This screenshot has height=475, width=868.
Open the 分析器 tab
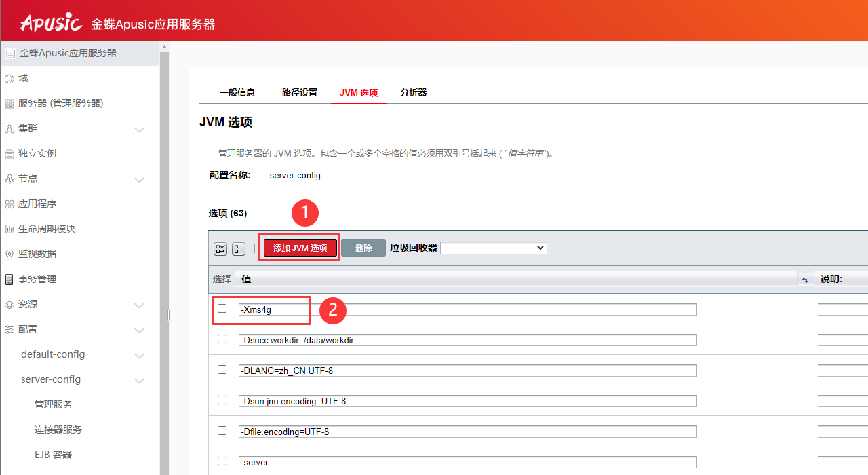[413, 92]
